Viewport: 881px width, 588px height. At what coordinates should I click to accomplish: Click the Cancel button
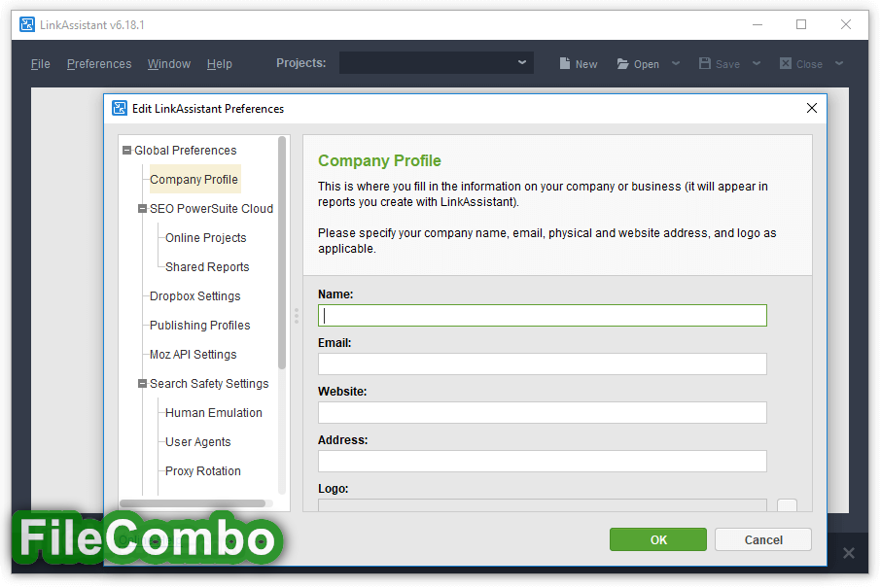pyautogui.click(x=763, y=539)
